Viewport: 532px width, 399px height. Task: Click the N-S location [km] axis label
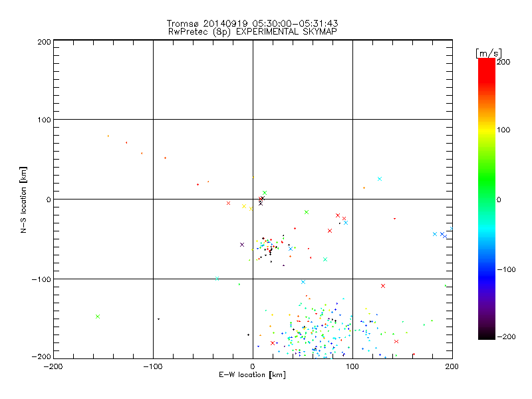(23, 199)
